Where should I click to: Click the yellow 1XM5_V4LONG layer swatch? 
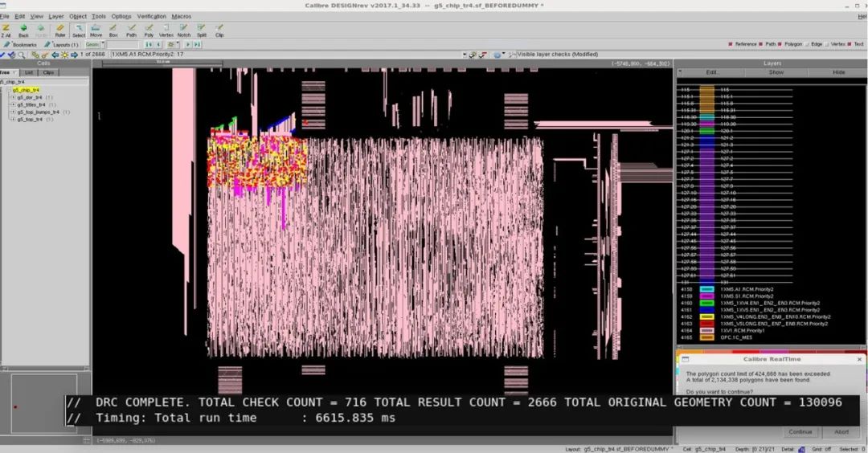(707, 316)
